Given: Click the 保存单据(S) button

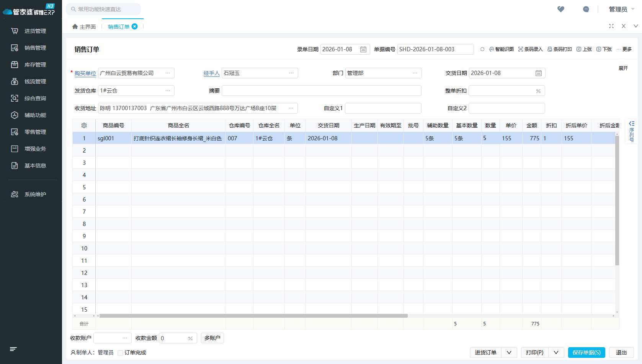Looking at the screenshot, I should point(586,353).
